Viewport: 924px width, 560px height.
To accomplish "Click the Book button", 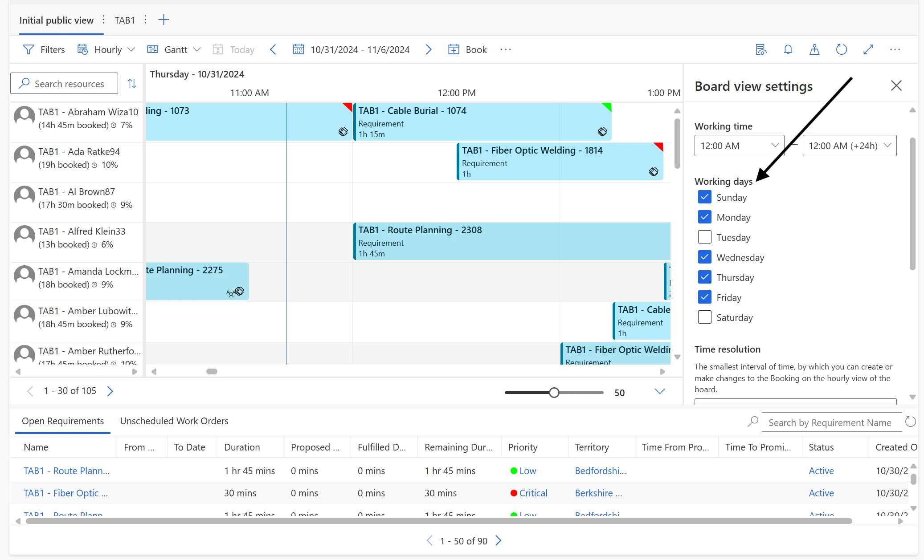I will [x=468, y=49].
